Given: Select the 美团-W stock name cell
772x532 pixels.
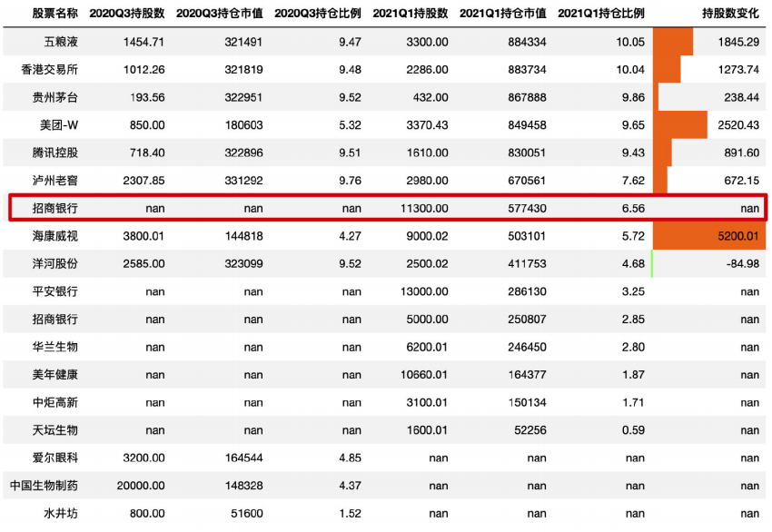Looking at the screenshot, I should click(59, 125).
